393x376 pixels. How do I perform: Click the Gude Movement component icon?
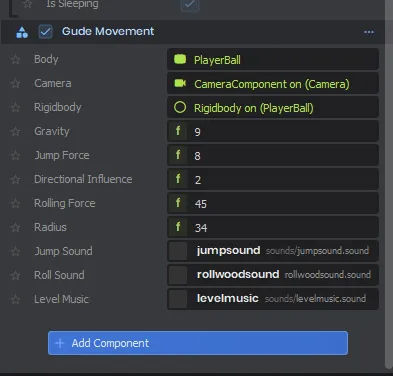pyautogui.click(x=22, y=32)
